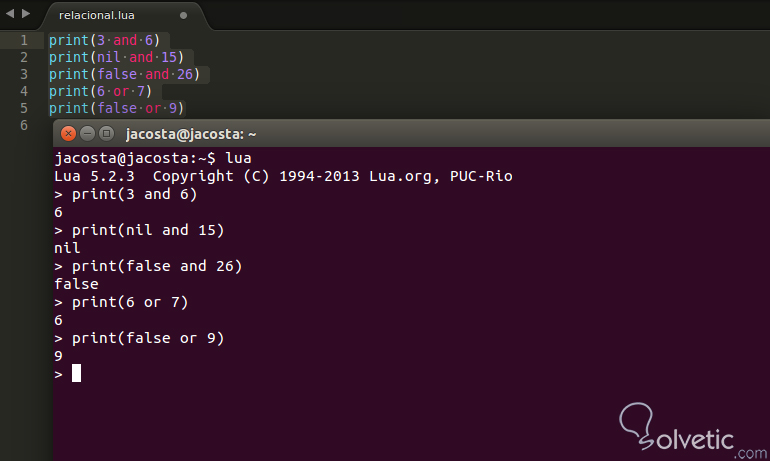Click line number 1 in editor gutter

pyautogui.click(x=23, y=41)
